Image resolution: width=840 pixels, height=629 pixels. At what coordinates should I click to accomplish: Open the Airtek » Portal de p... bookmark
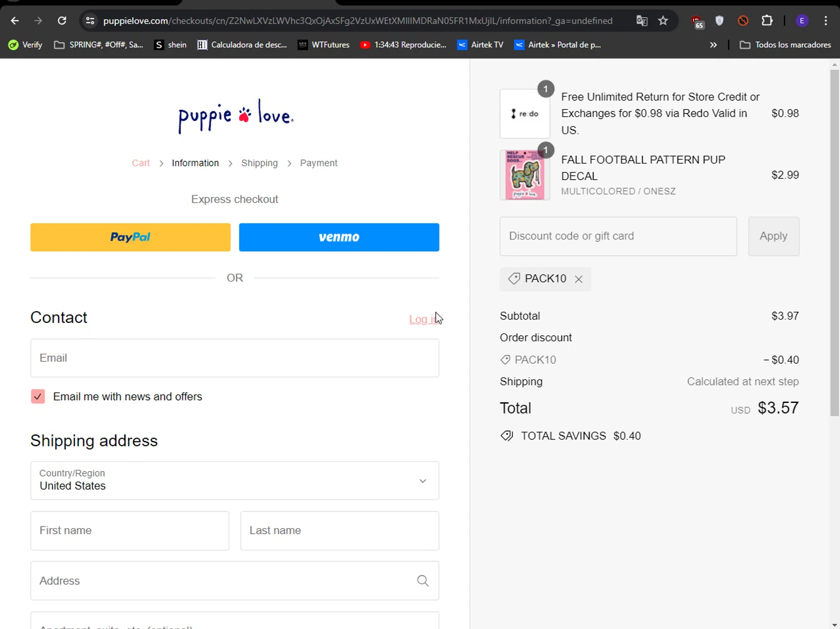click(558, 45)
